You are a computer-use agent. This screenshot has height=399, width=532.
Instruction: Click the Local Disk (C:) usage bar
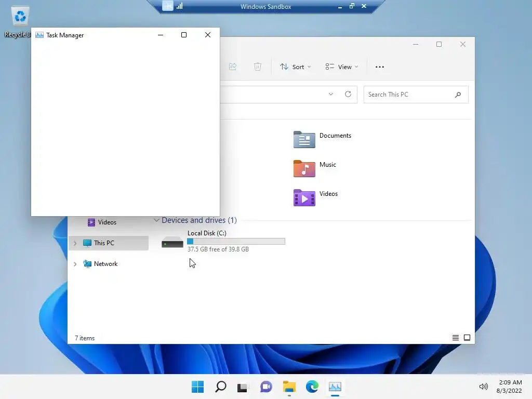[236, 241]
